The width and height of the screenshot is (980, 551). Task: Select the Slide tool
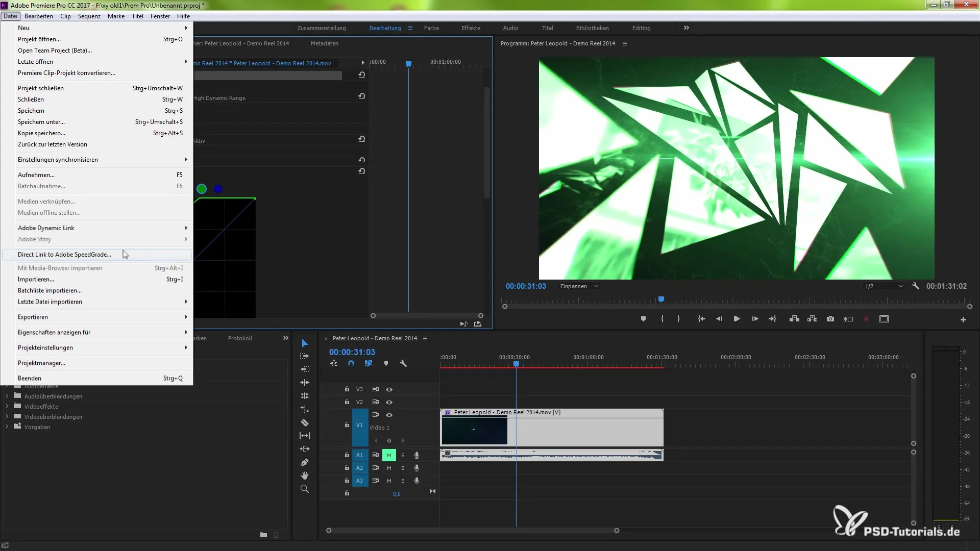(x=305, y=449)
